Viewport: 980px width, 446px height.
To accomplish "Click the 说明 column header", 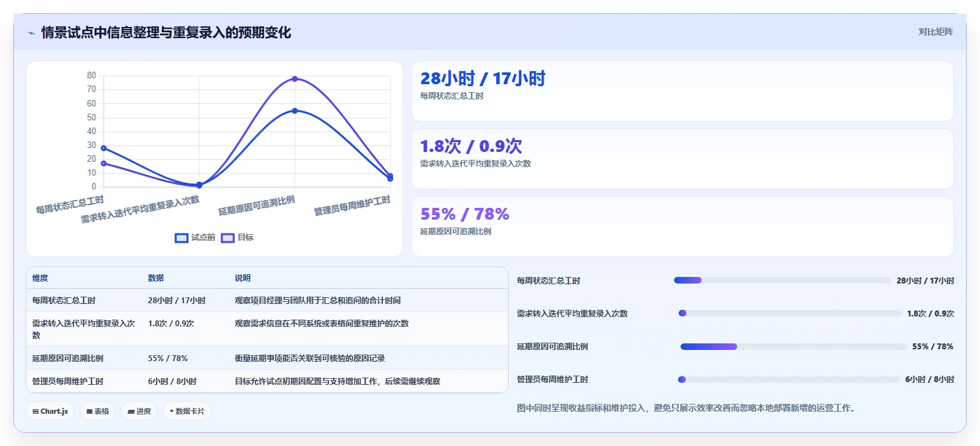I will tap(243, 278).
